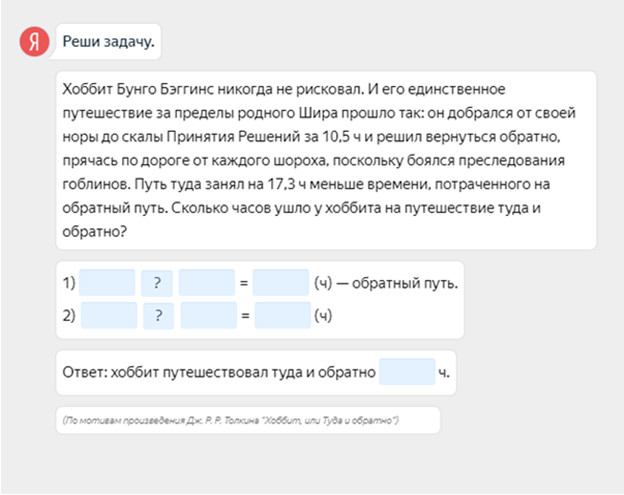Click the "1)" step number label
The height and width of the screenshot is (495, 624).
click(69, 283)
